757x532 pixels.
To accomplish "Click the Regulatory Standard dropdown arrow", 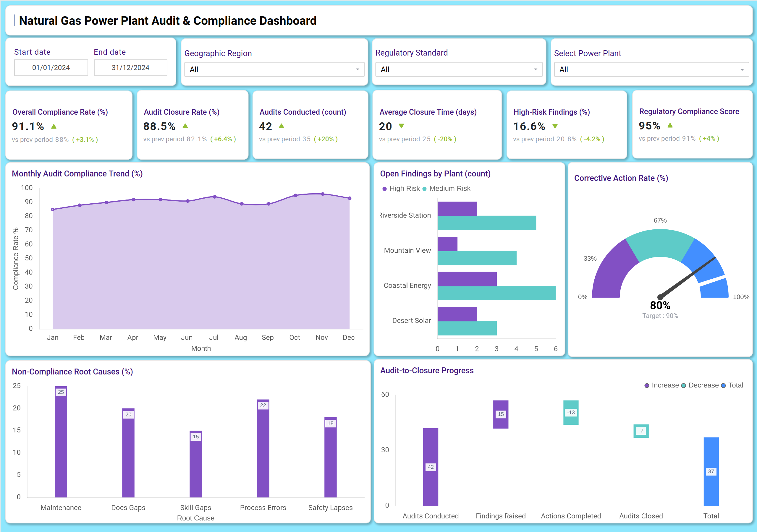I will (536, 69).
